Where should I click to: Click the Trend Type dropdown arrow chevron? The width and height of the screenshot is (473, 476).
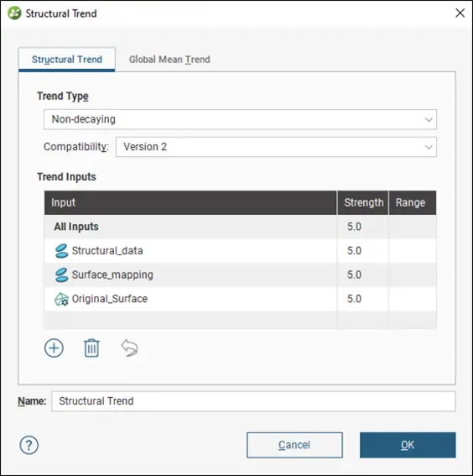429,119
